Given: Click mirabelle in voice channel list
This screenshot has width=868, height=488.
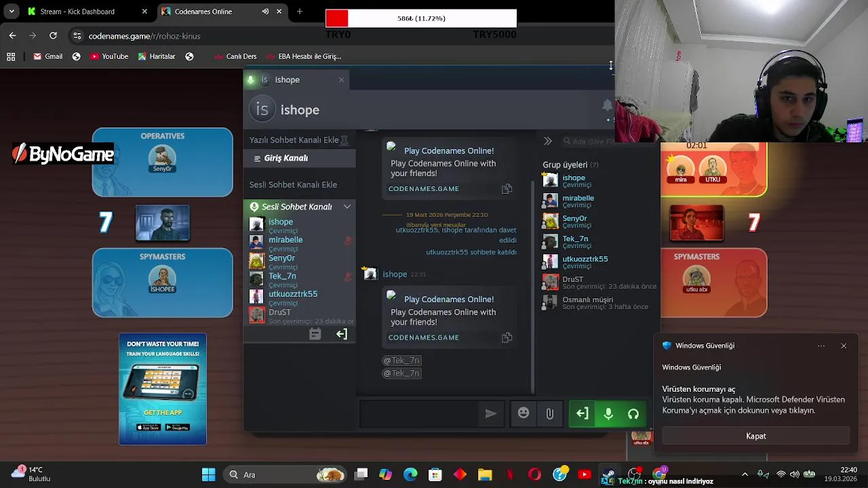Looking at the screenshot, I should 285,240.
